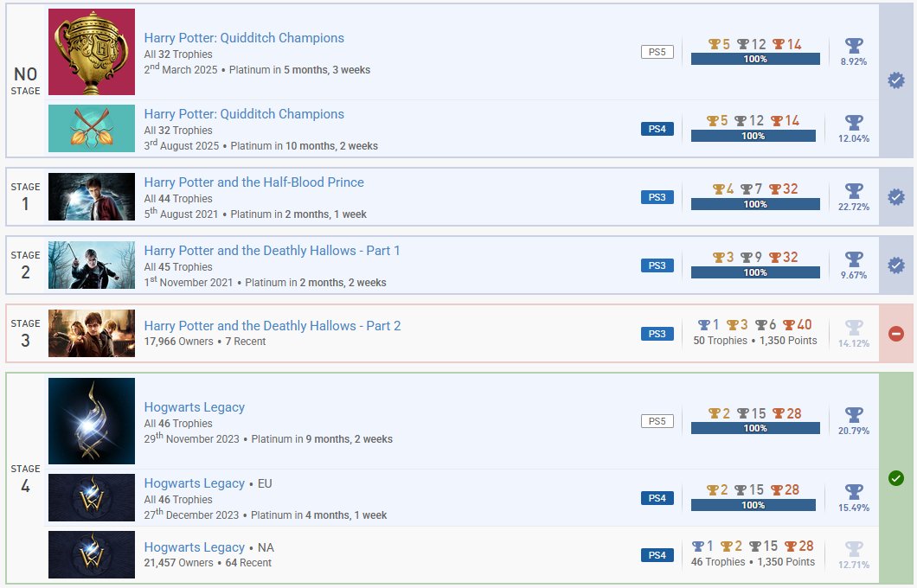The image size is (917, 588).
Task: Click verified badge icon for No Stage
Action: click(x=896, y=80)
